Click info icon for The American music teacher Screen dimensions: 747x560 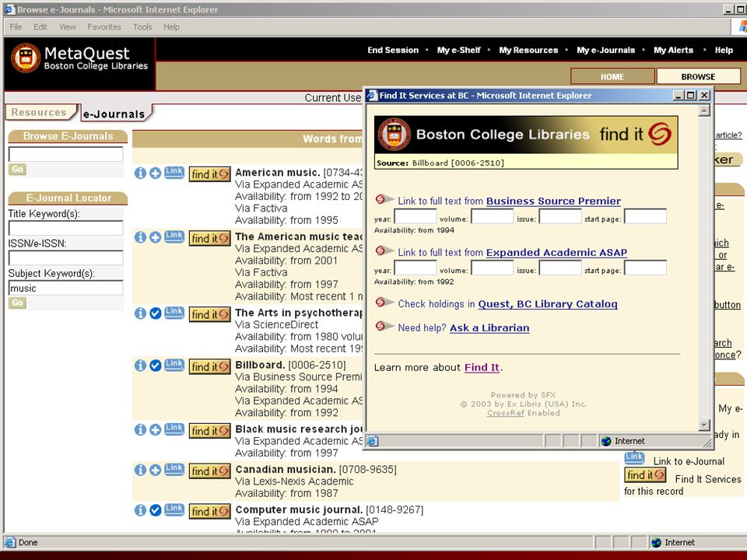coord(140,237)
